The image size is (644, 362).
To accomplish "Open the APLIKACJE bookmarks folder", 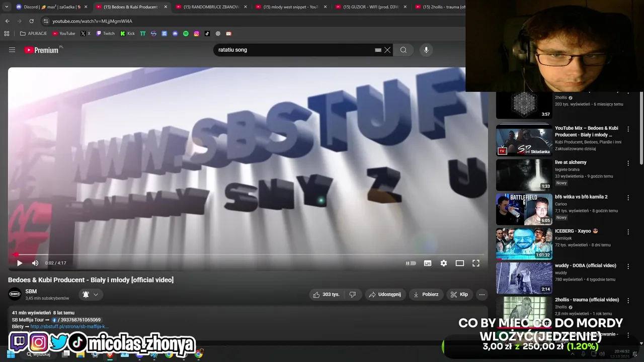I will (33, 34).
